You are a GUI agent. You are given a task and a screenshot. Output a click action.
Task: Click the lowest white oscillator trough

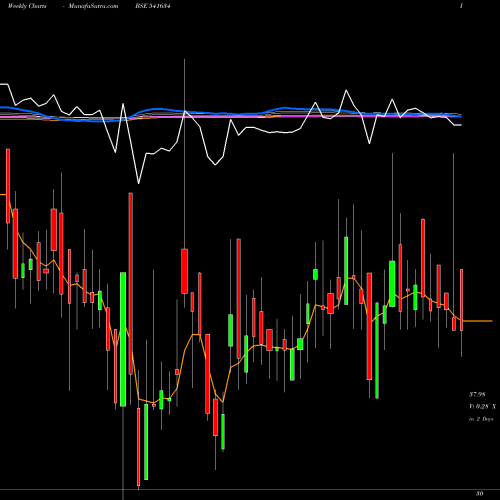click(x=139, y=183)
